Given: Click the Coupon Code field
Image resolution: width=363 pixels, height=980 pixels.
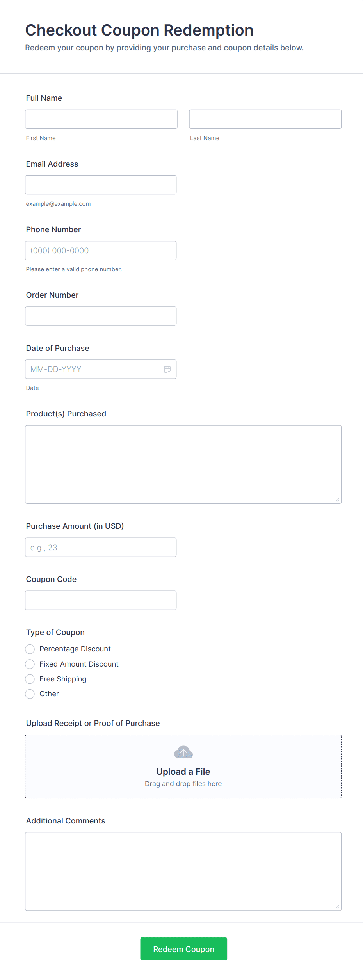Looking at the screenshot, I should click(x=101, y=600).
